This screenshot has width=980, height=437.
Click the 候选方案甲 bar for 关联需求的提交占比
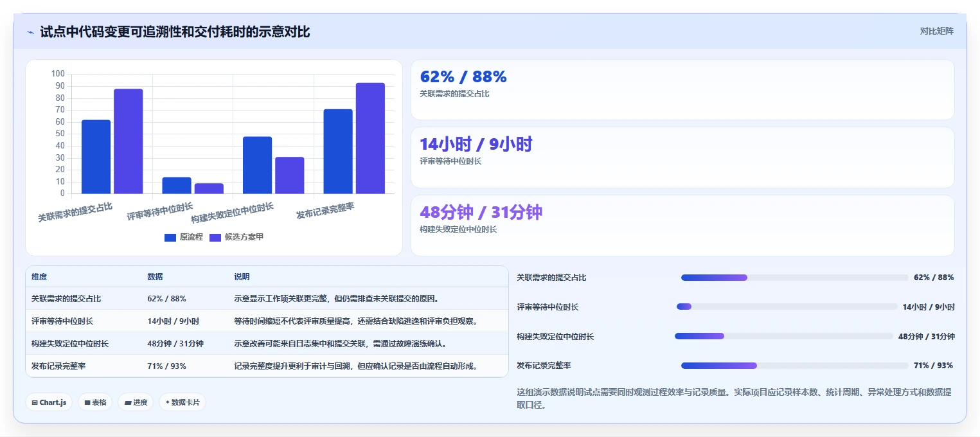tap(129, 141)
